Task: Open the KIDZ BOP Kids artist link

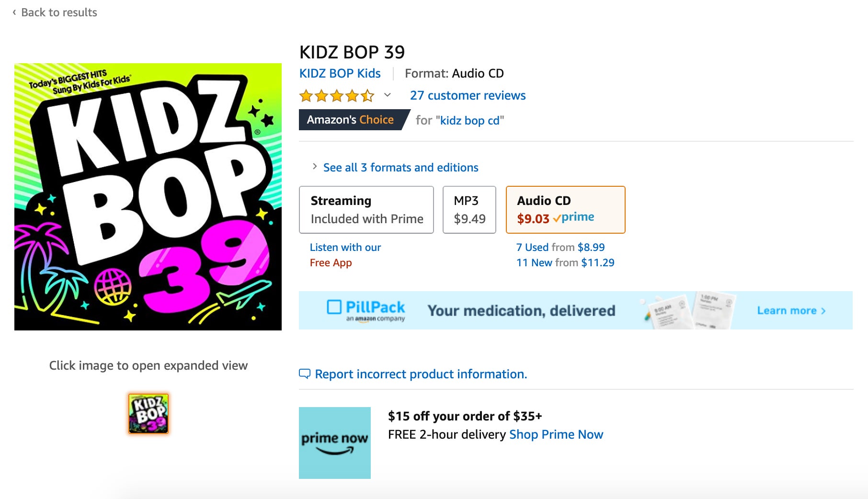Action: tap(340, 73)
